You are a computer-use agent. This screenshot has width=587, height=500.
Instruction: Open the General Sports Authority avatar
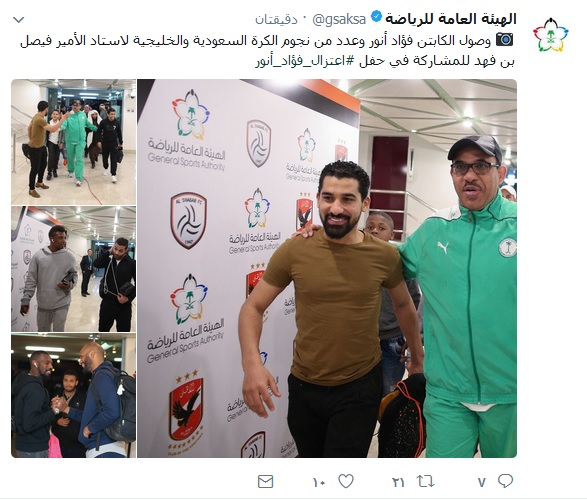tap(550, 35)
